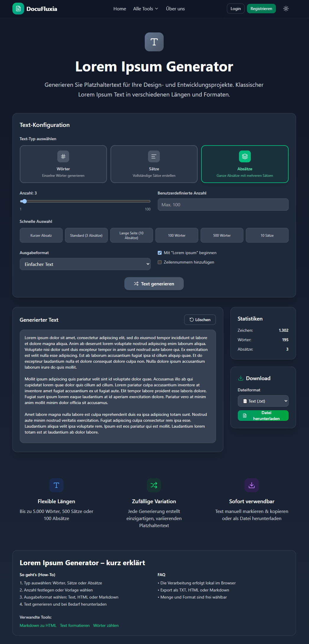Enable 'Zeilennummern hinzufügen' checkbox
This screenshot has width=309, height=644.
(160, 262)
